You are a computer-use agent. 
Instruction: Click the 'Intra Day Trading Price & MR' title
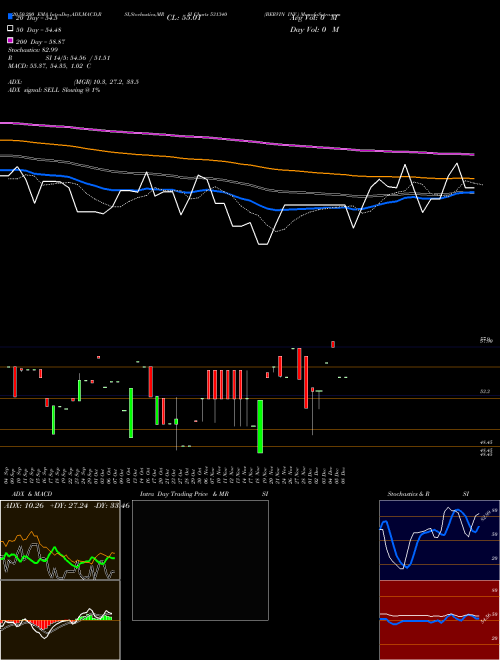(184, 494)
